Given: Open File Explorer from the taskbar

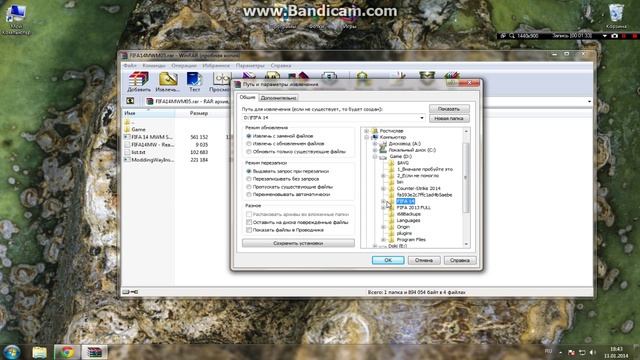Looking at the screenshot, I should (x=40, y=352).
